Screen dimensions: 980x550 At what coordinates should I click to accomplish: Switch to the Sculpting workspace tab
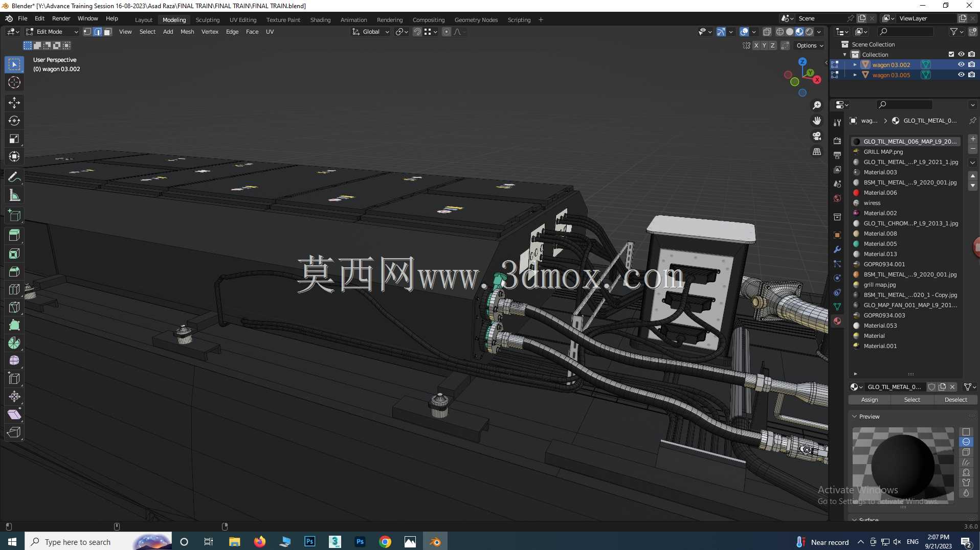[x=207, y=20]
